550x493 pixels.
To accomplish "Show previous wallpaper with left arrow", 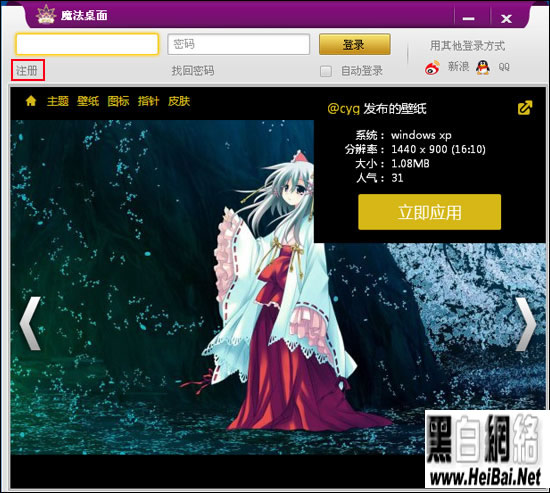I will pyautogui.click(x=30, y=324).
